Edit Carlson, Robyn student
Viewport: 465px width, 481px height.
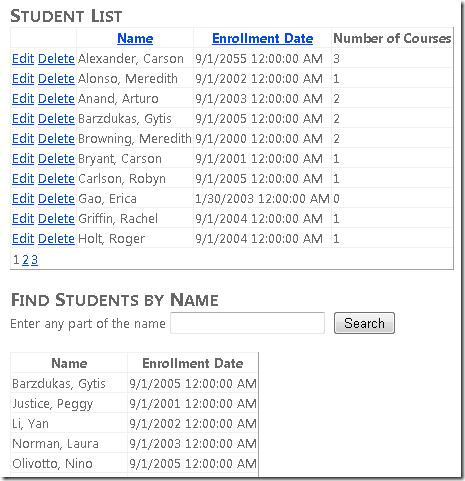pos(23,179)
